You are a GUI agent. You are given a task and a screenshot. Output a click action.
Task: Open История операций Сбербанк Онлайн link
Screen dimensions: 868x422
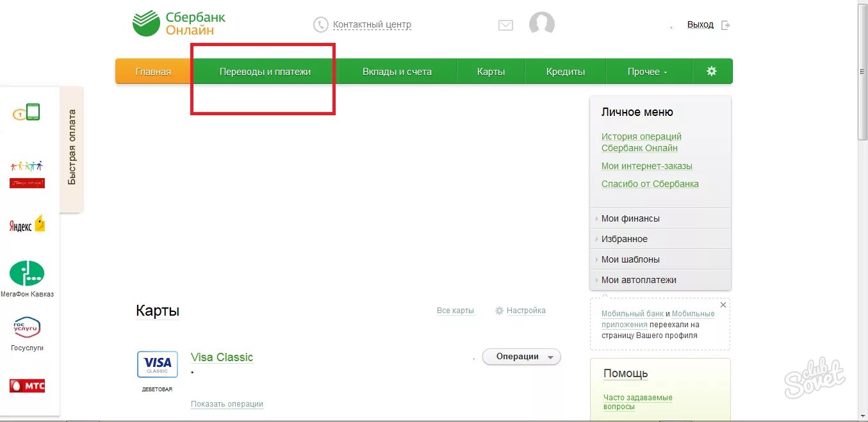(641, 142)
